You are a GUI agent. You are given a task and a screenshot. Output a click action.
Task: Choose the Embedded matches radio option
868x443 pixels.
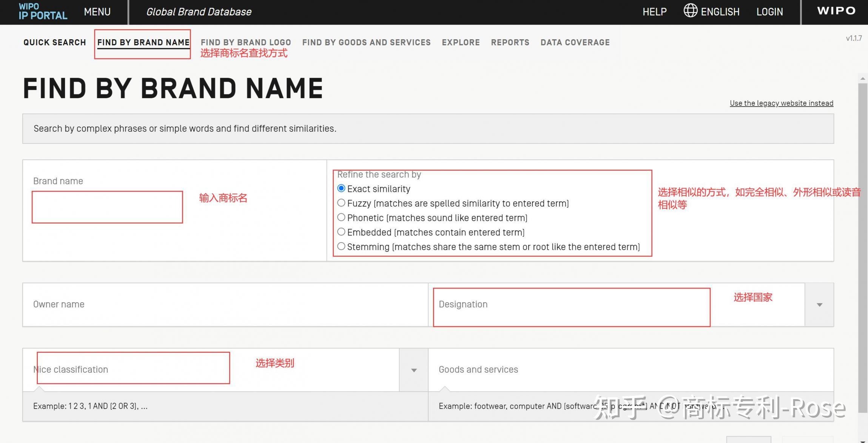point(341,232)
